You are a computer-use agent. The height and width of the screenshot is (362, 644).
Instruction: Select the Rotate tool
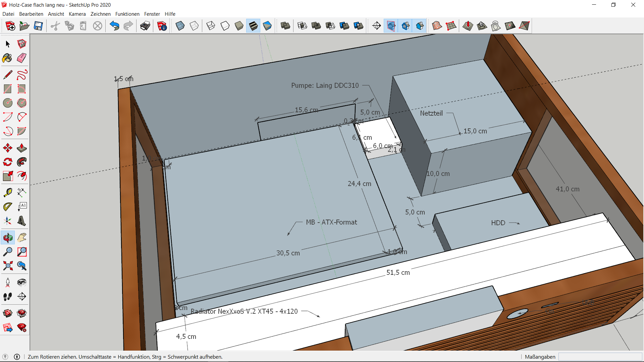(x=7, y=162)
